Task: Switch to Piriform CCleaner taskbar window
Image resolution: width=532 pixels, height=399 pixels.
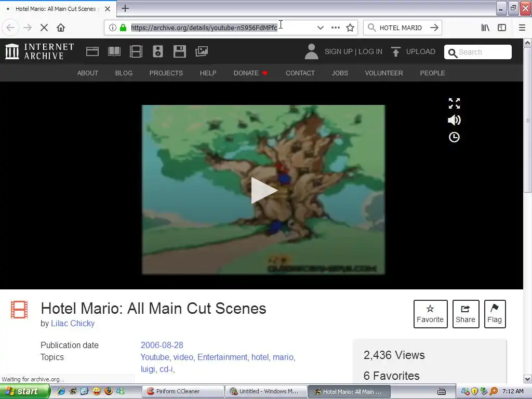Action: (183, 391)
